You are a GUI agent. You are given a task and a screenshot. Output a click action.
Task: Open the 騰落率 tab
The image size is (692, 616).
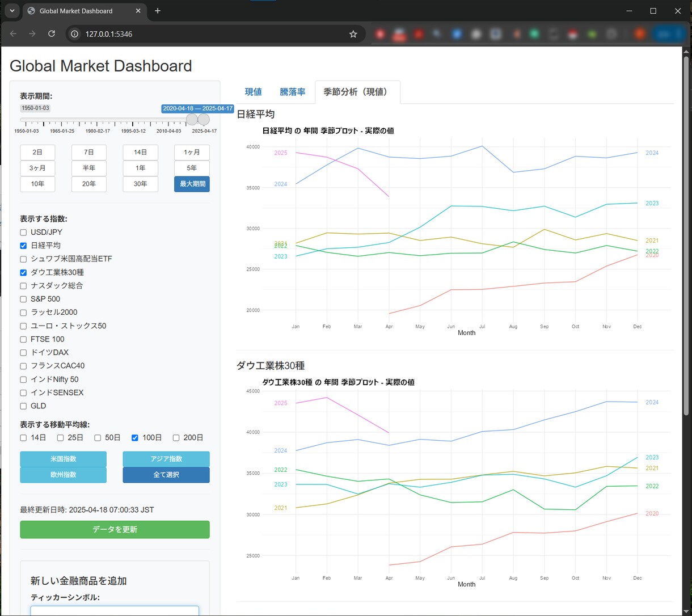[293, 92]
